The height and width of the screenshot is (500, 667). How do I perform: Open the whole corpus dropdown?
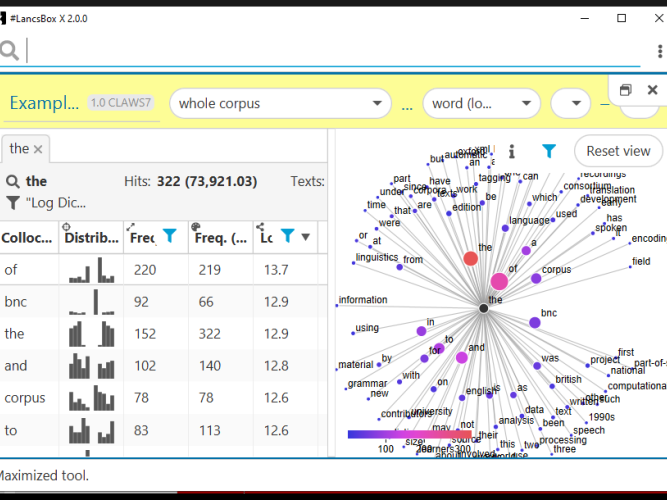click(x=280, y=103)
